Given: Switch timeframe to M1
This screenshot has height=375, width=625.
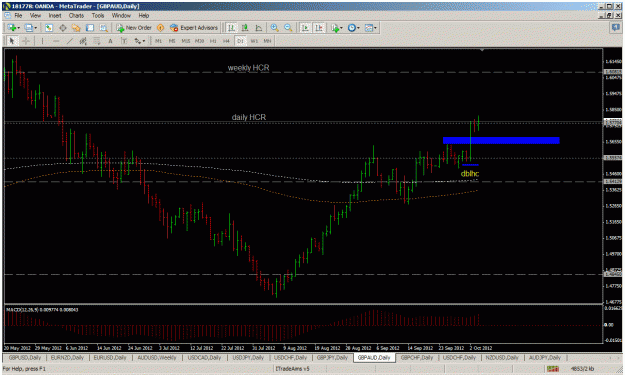Looking at the screenshot, I should tap(158, 41).
